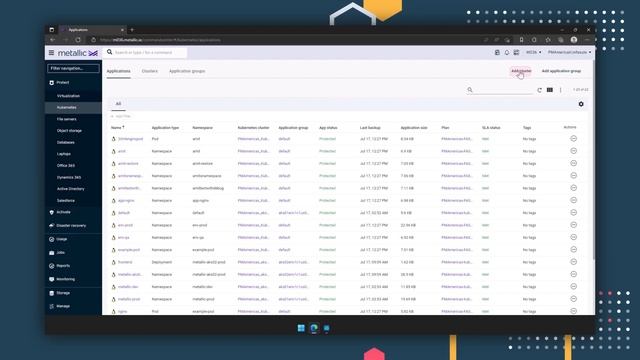Click the browser address bar
This screenshot has height=360, width=640.
click(x=286, y=40)
